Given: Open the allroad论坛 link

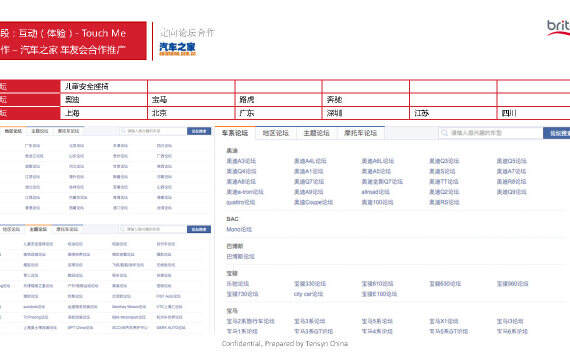Looking at the screenshot, I should point(376,192).
